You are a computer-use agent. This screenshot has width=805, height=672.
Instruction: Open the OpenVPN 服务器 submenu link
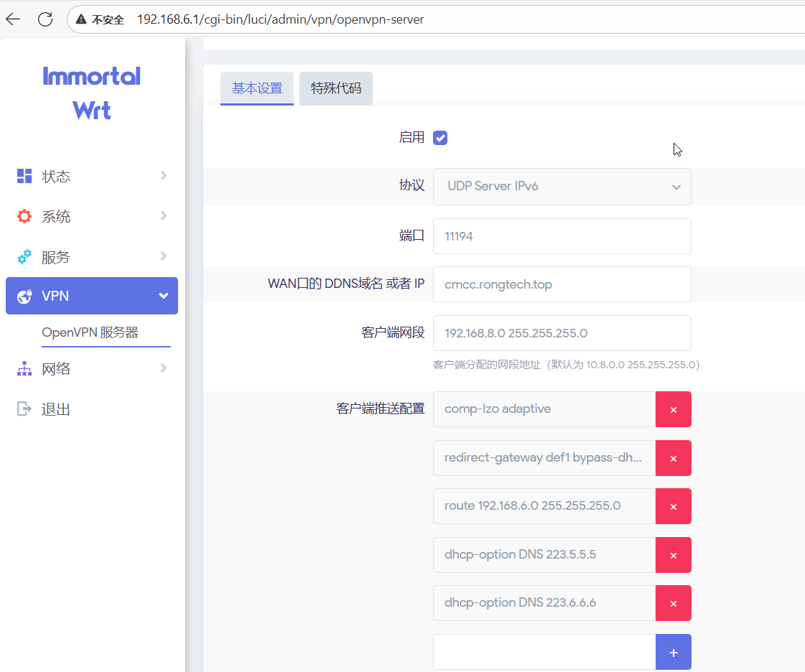[x=90, y=332]
